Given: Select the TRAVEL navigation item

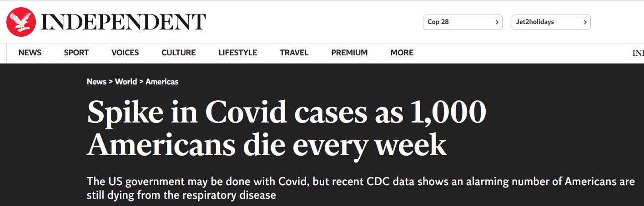Looking at the screenshot, I should click(294, 53).
